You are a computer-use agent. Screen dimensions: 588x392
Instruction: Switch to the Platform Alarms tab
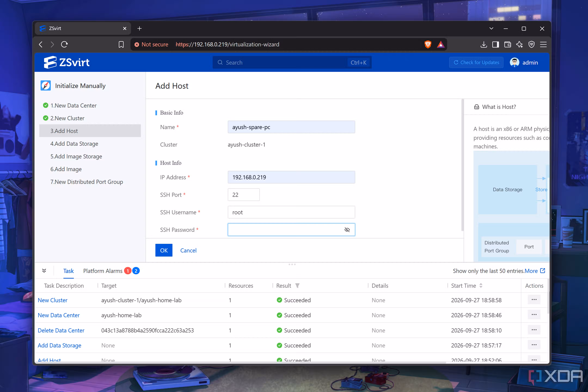103,271
